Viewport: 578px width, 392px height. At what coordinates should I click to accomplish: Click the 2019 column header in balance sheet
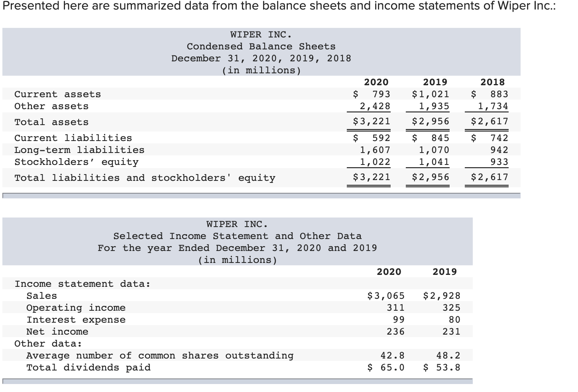(435, 82)
